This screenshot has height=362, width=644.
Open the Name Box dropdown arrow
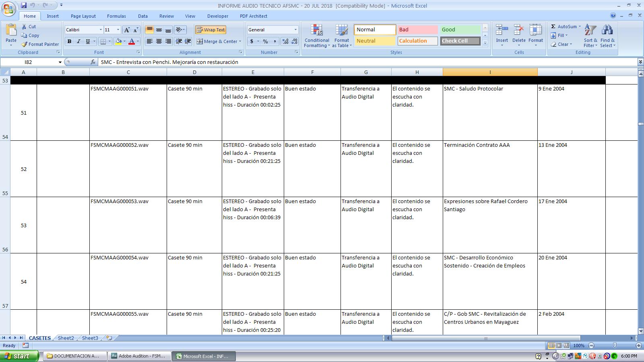pyautogui.click(x=60, y=62)
